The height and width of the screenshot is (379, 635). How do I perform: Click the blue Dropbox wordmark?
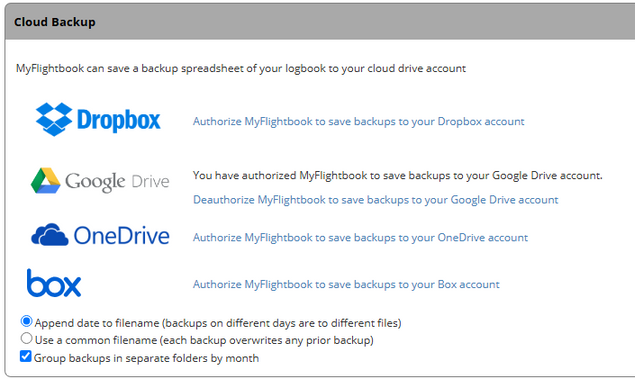(x=119, y=120)
